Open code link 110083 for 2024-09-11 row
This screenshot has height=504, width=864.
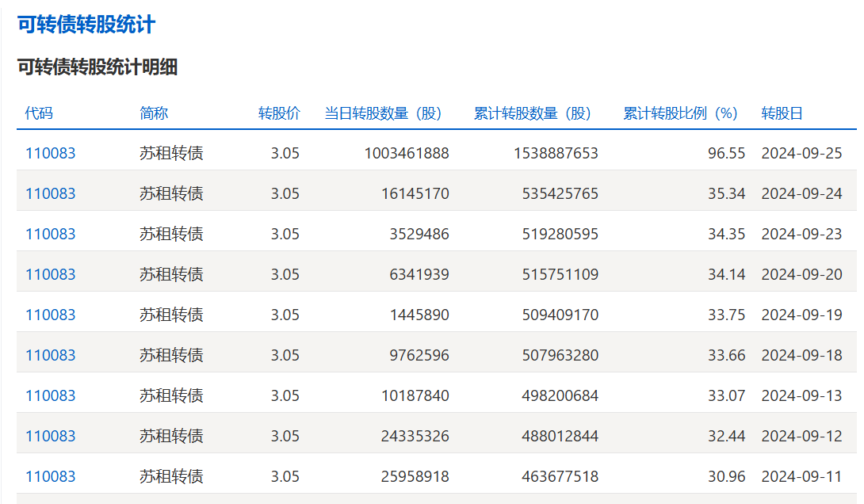point(50,476)
